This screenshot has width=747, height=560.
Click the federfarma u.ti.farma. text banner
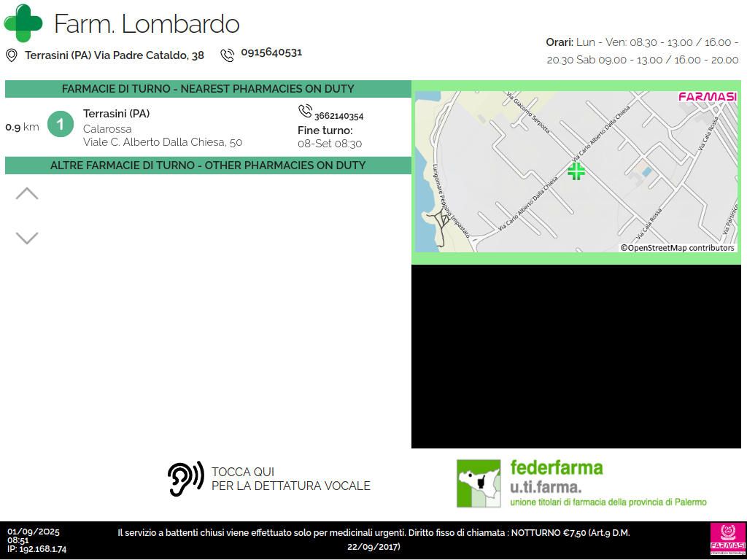click(x=608, y=483)
